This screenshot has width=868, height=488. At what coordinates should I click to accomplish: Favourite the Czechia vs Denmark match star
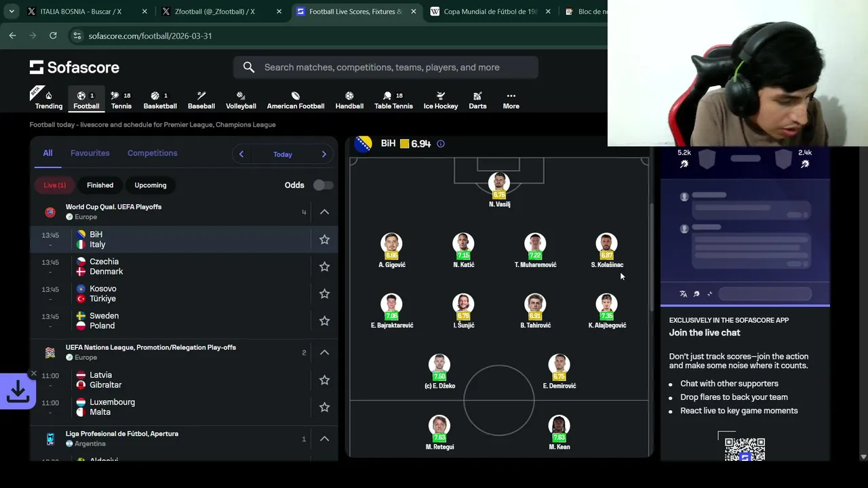324,266
